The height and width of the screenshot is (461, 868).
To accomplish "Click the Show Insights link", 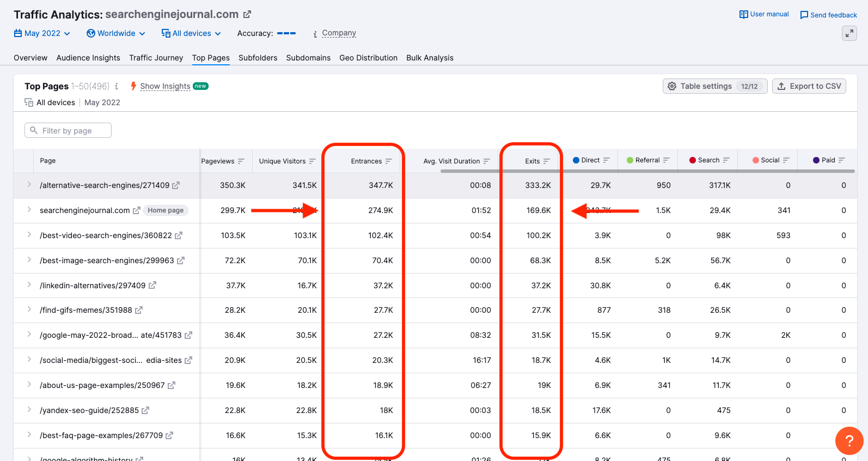I will (166, 86).
